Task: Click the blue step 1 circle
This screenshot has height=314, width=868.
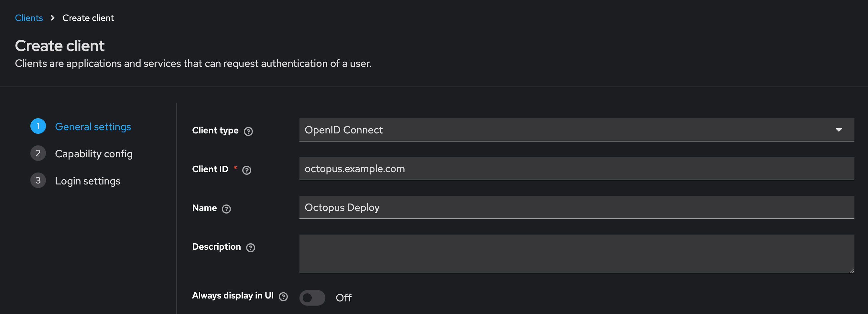Action: point(38,126)
